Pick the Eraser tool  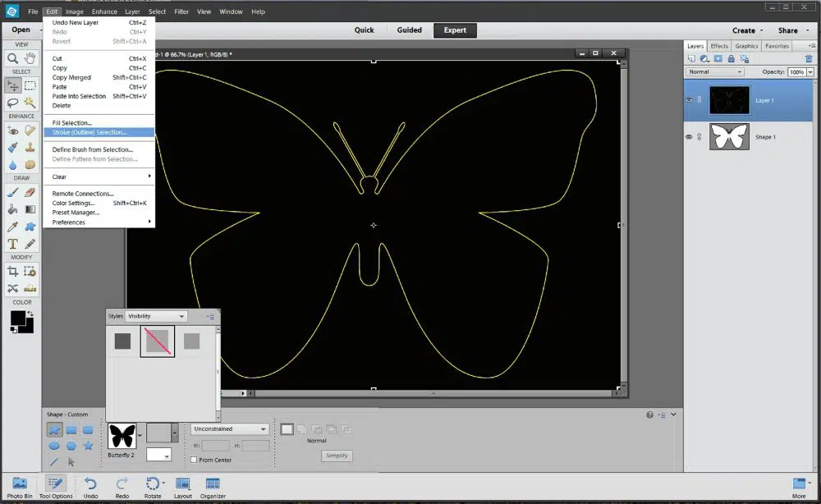click(30, 192)
